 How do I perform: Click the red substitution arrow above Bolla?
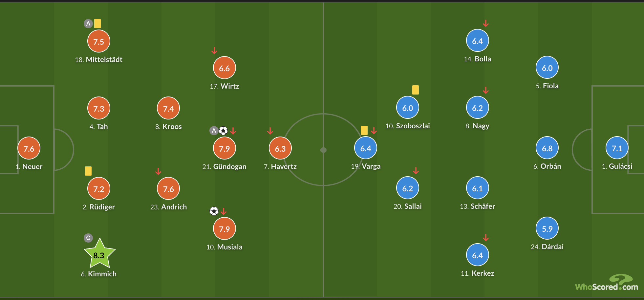(x=486, y=23)
